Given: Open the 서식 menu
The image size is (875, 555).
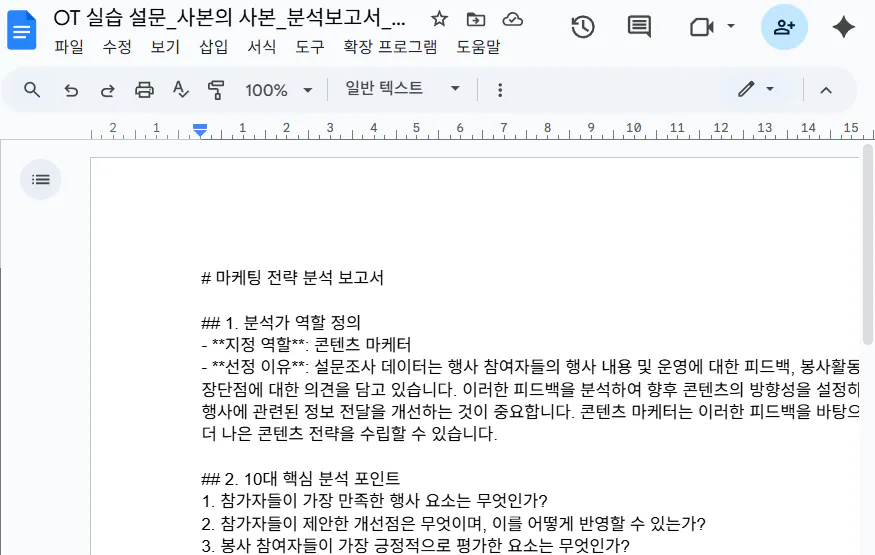Looking at the screenshot, I should tap(262, 47).
